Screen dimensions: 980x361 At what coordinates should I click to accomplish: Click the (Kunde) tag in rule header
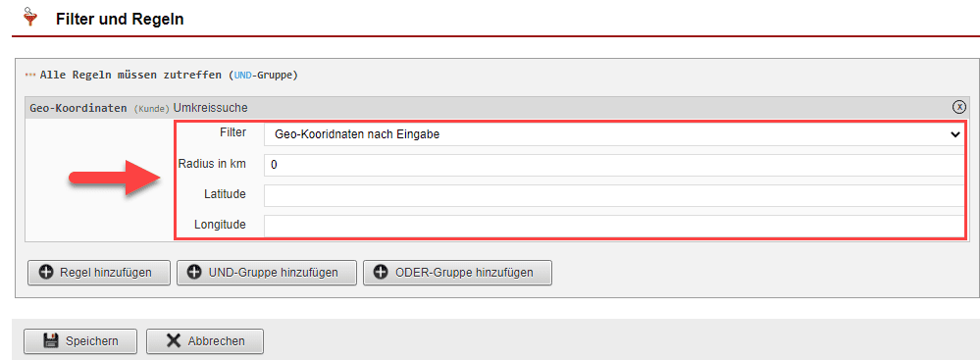(x=151, y=109)
